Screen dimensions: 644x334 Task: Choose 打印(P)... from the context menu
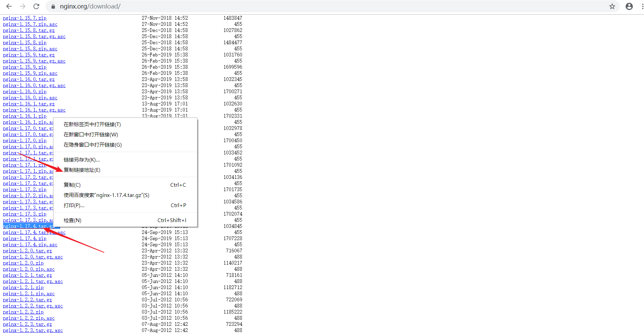pyautogui.click(x=125, y=205)
